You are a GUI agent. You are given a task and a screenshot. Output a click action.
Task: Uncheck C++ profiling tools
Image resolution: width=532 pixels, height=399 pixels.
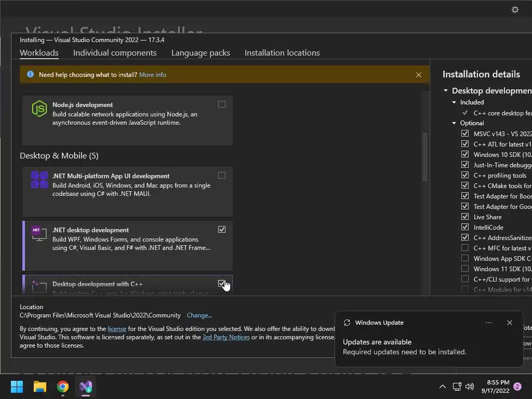(465, 175)
